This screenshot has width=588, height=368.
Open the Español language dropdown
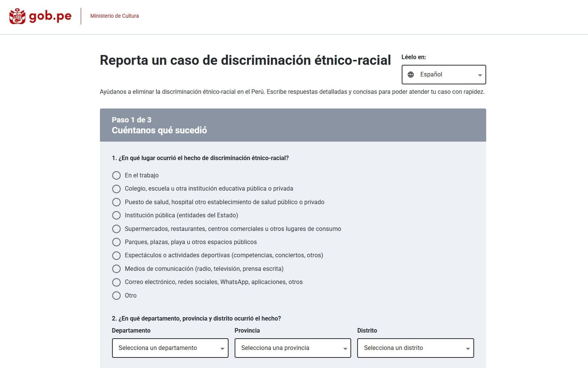[x=444, y=75]
